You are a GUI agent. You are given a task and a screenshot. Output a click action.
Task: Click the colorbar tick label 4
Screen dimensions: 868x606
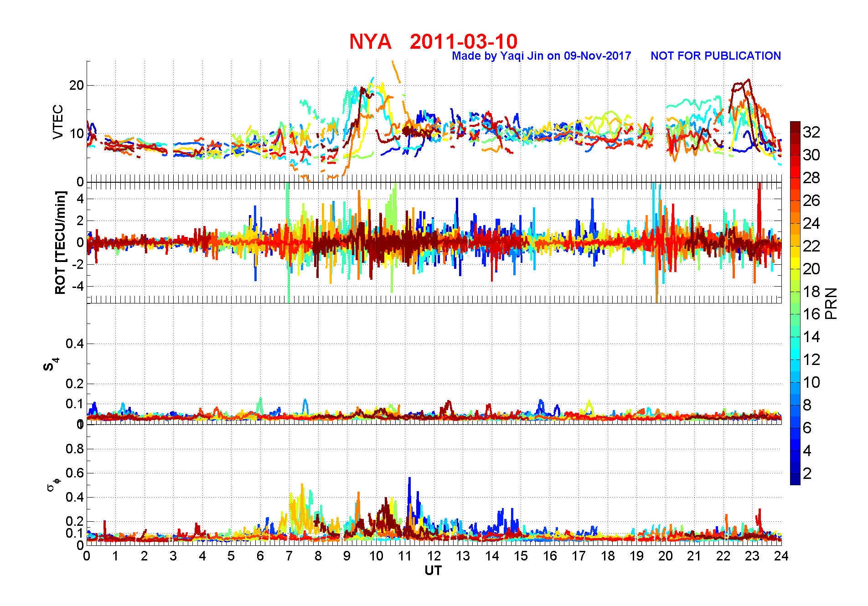(x=807, y=451)
